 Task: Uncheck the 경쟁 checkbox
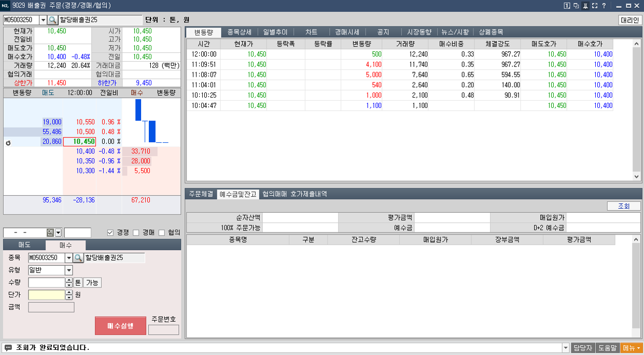coord(110,233)
